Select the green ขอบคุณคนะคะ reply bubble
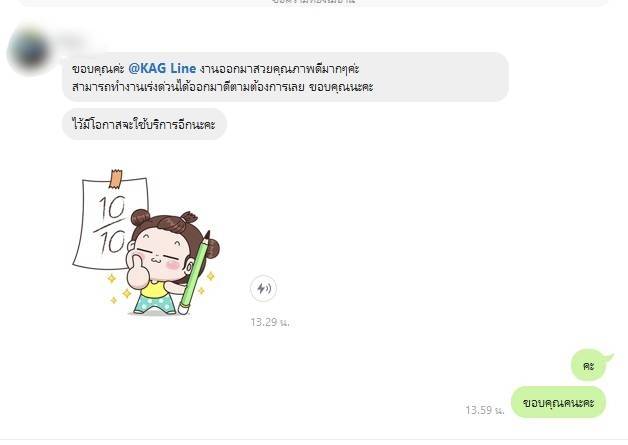 click(558, 402)
